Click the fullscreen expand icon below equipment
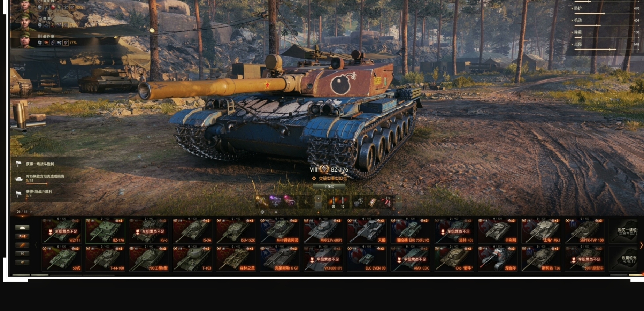The width and height of the screenshot is (644, 311). coord(276,212)
